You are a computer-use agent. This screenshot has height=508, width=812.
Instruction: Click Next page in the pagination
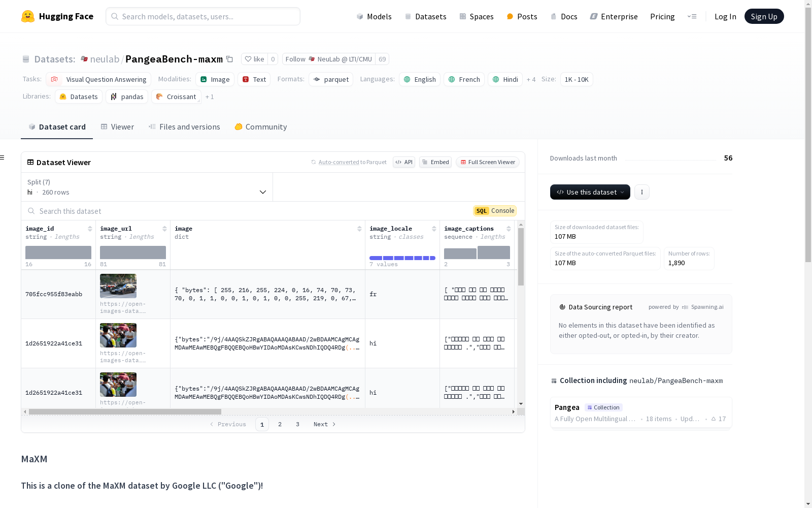[x=324, y=424]
